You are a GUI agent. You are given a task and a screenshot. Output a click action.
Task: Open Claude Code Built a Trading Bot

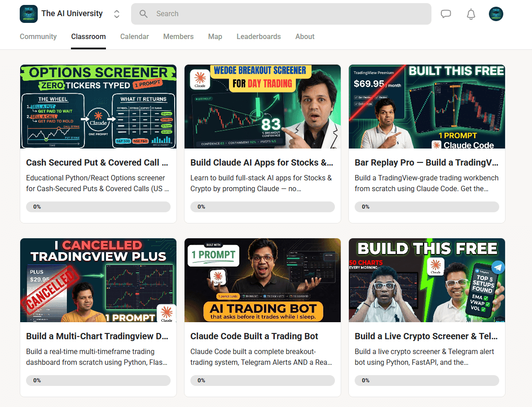[x=254, y=337]
